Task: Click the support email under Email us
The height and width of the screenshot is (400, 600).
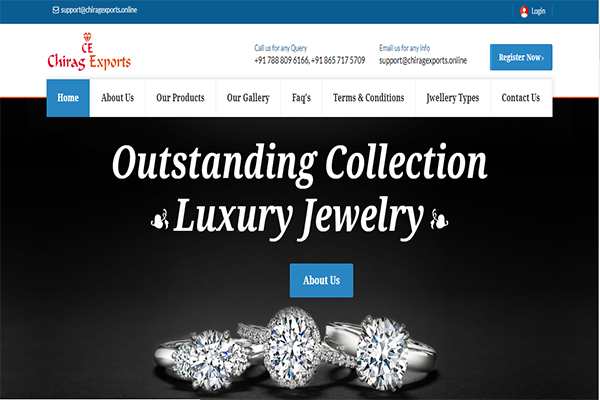Action: click(423, 60)
